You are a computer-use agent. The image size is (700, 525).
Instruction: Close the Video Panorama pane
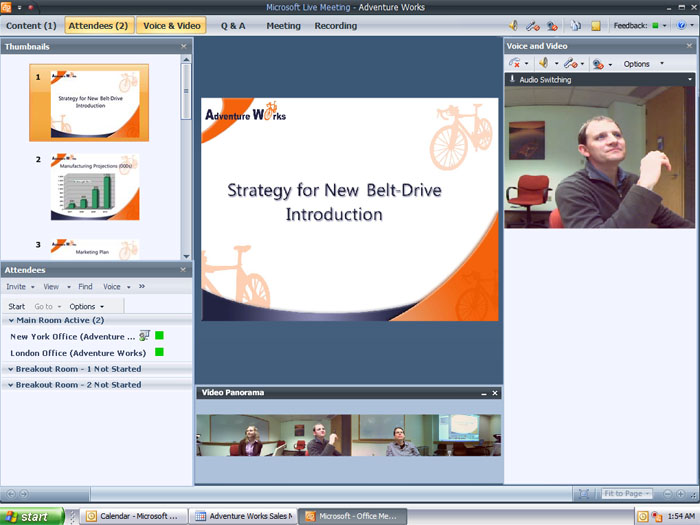pyautogui.click(x=495, y=393)
